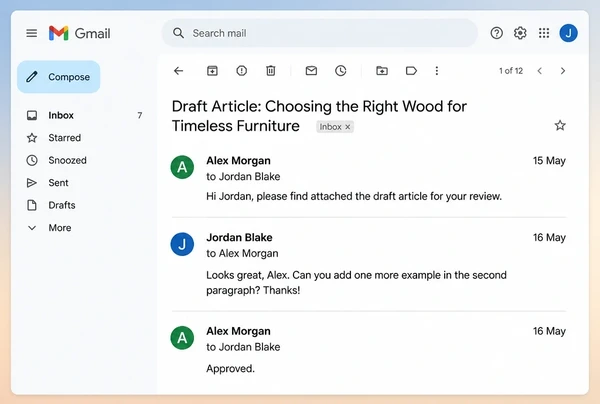Click the sidebar Inbox tray icon
This screenshot has height=404, width=600.
click(32, 115)
